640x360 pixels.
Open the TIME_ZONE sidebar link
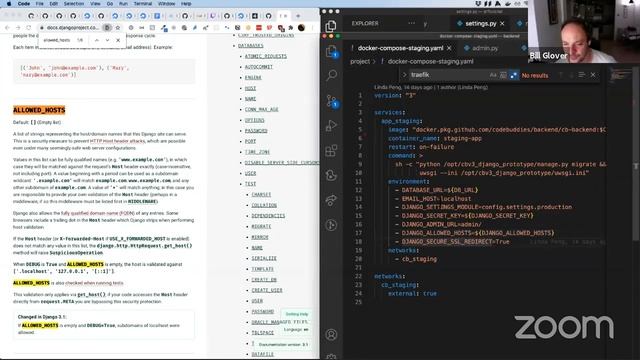pyautogui.click(x=257, y=152)
